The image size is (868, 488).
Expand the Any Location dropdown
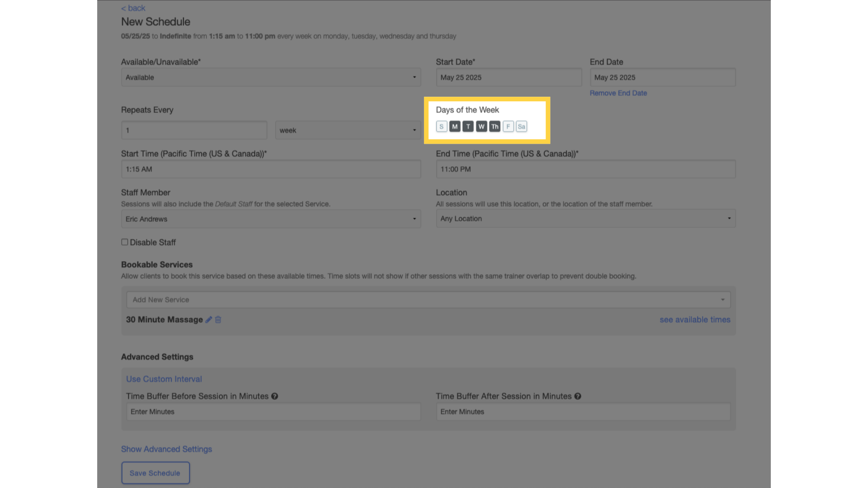585,218
